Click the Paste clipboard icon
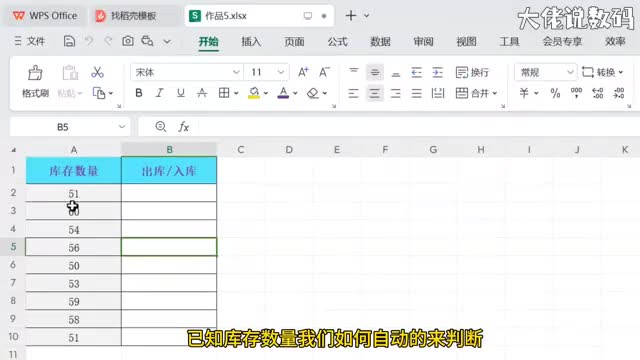640x360 pixels. pos(70,73)
